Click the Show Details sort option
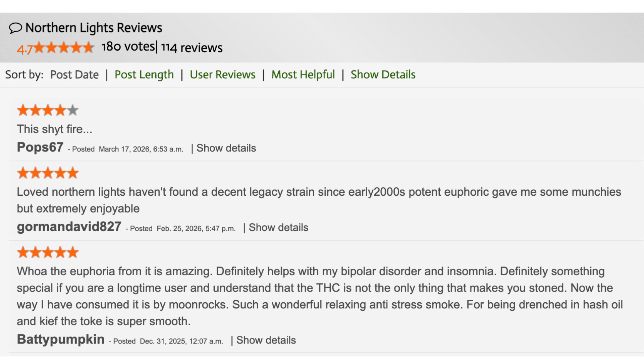Viewport: 644px width, 362px height. tap(383, 74)
